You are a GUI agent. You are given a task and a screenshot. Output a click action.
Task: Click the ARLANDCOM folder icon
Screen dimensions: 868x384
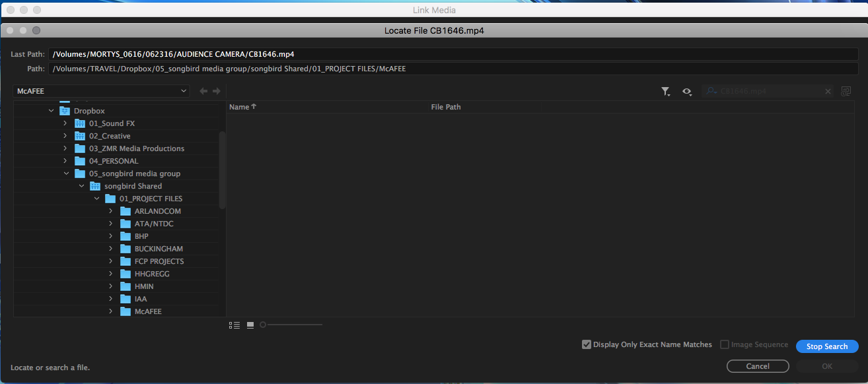(126, 211)
